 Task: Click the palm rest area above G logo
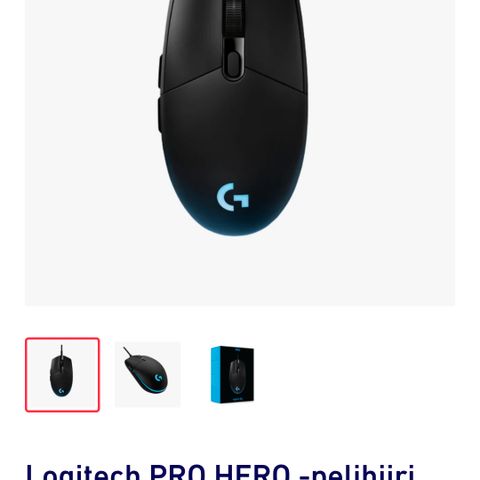(x=233, y=133)
